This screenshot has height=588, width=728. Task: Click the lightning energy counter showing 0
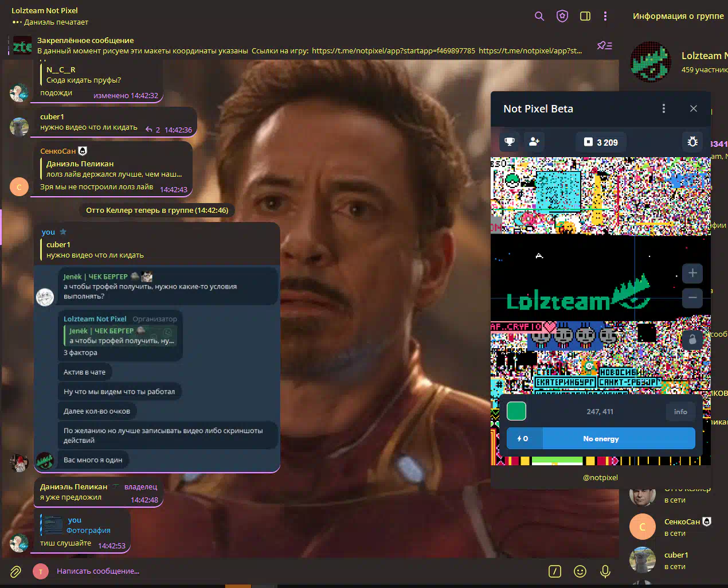523,439
